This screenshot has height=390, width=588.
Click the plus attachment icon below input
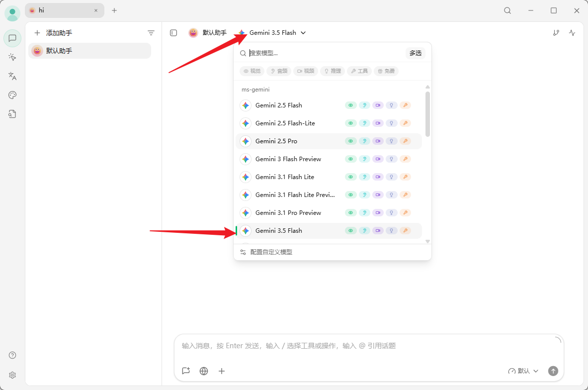point(222,371)
